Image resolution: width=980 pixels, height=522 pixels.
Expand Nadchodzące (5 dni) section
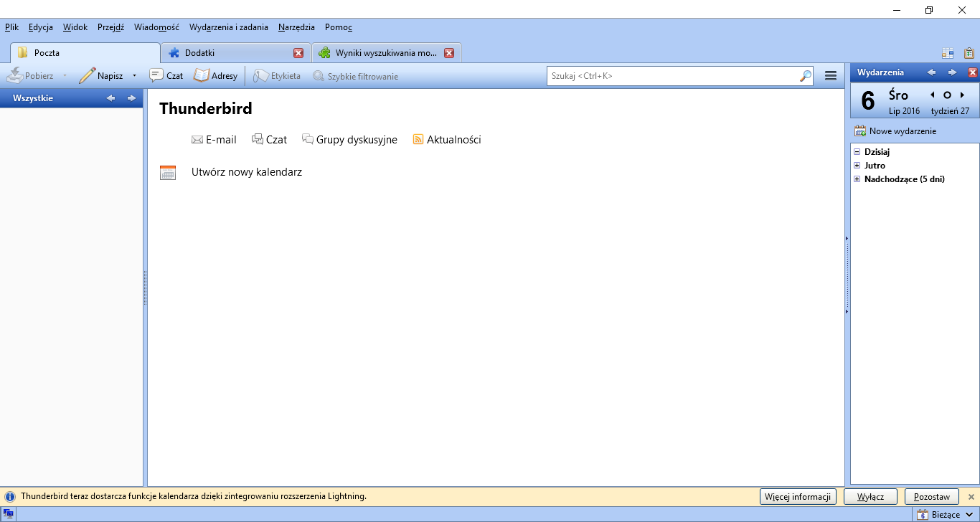pyautogui.click(x=857, y=179)
